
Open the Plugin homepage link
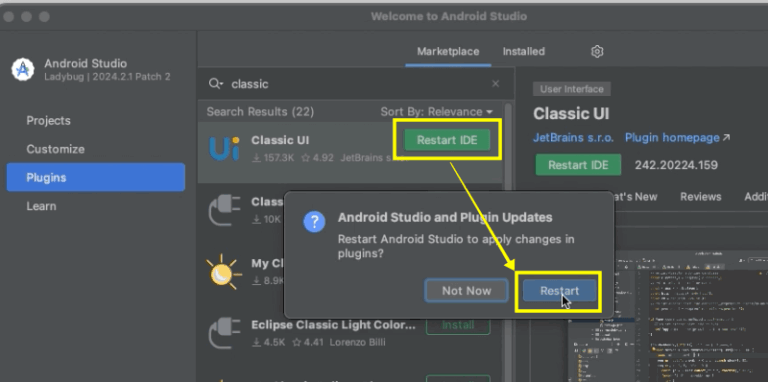click(x=677, y=138)
